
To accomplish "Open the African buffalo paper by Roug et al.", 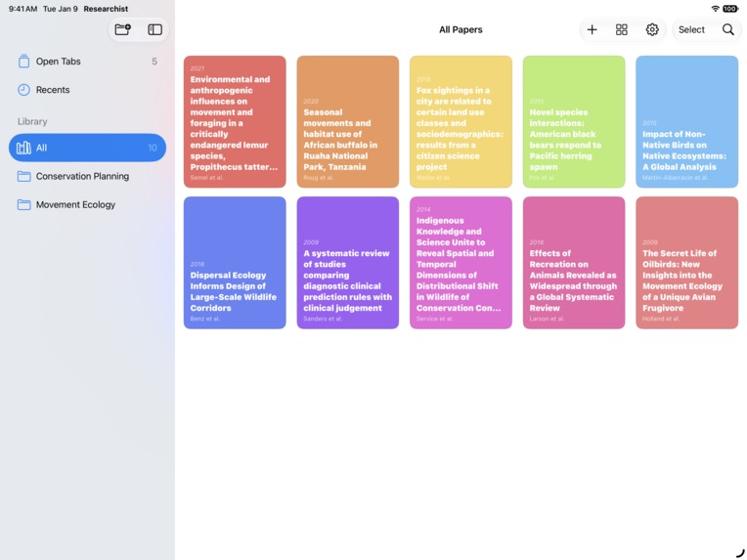I will 348,122.
